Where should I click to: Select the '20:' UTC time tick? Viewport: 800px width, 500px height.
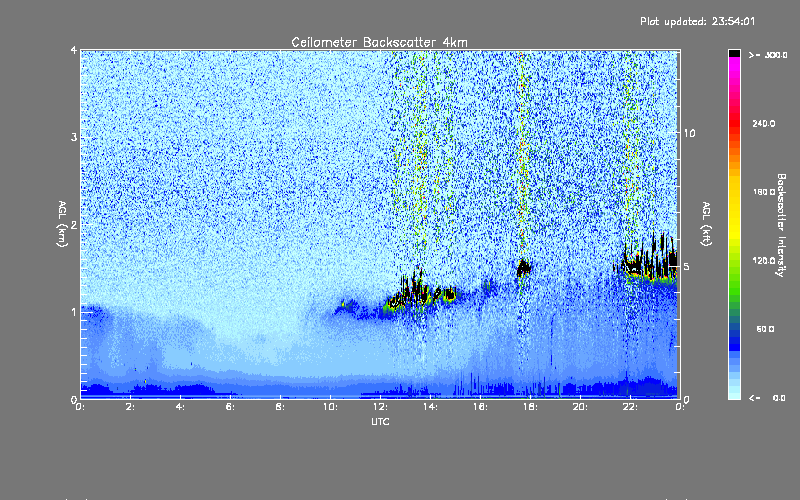(581, 407)
